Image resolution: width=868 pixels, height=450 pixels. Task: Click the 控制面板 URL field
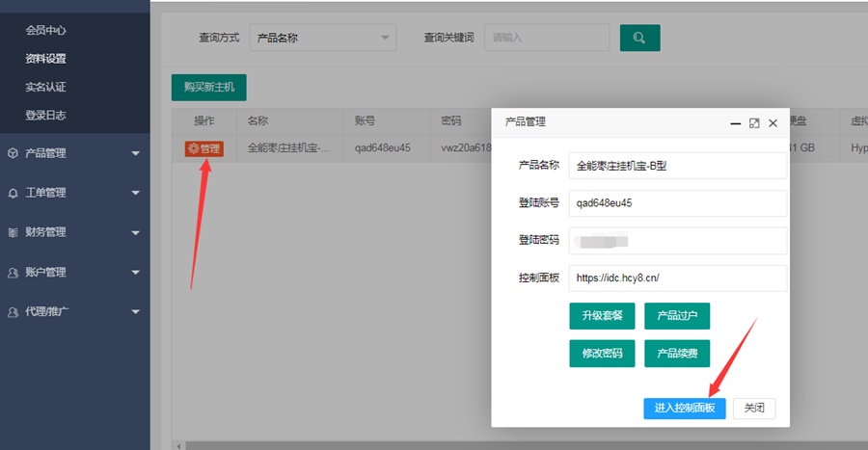(677, 278)
